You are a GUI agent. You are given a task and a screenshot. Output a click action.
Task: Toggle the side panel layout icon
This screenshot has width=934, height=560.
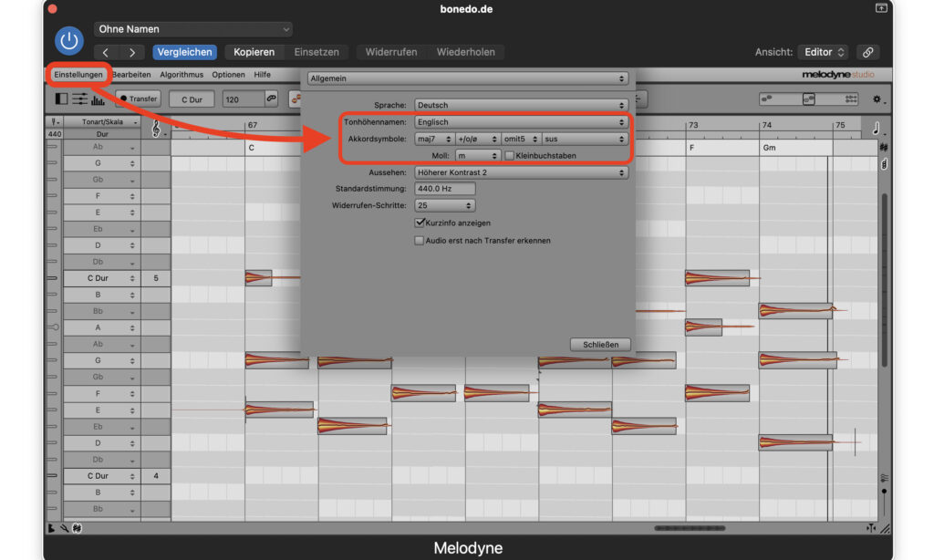point(61,99)
